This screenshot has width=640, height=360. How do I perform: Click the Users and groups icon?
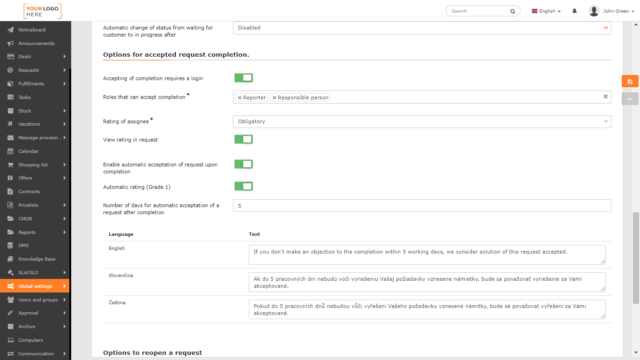11,300
